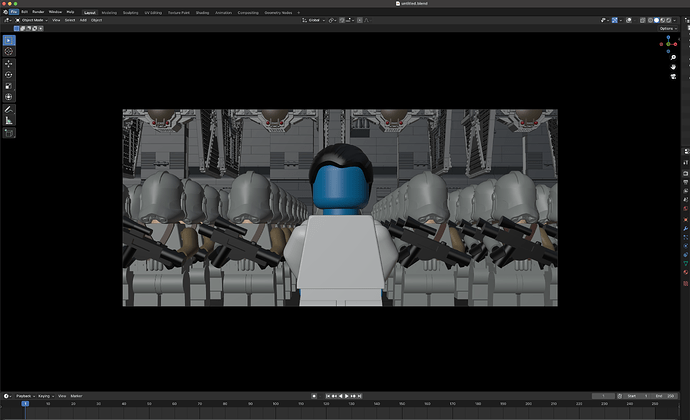Open the World properties tab icon

click(x=686, y=209)
